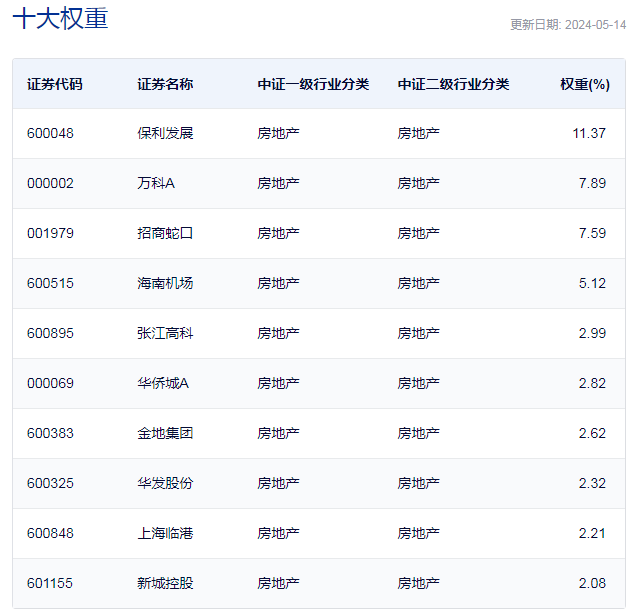Select the name 上海临港
631x614 pixels.
165,534
